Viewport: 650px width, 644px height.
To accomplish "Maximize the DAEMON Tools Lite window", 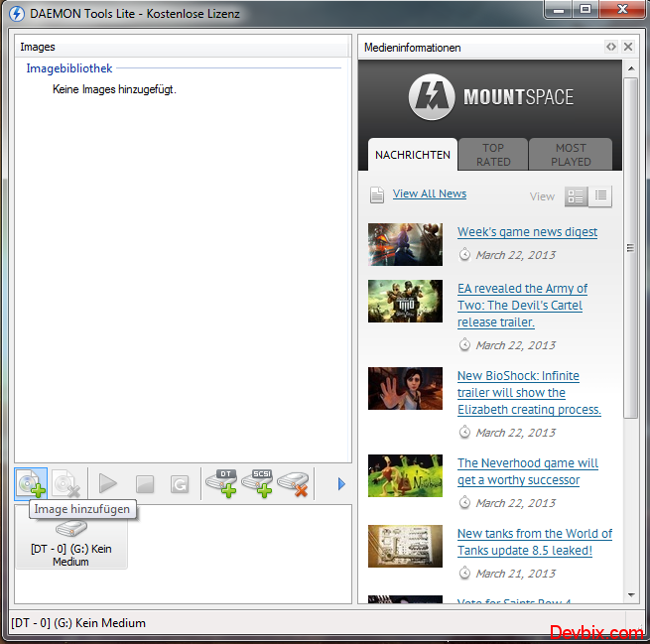I will [x=585, y=10].
